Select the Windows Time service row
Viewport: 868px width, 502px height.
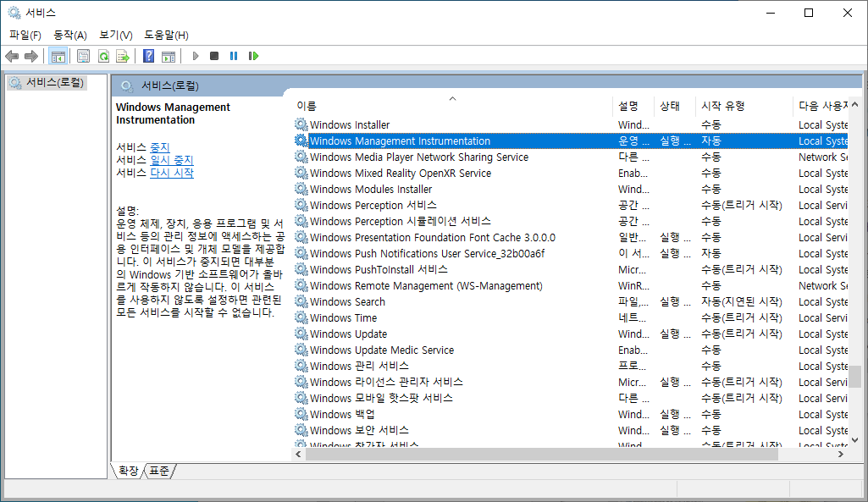(571, 317)
